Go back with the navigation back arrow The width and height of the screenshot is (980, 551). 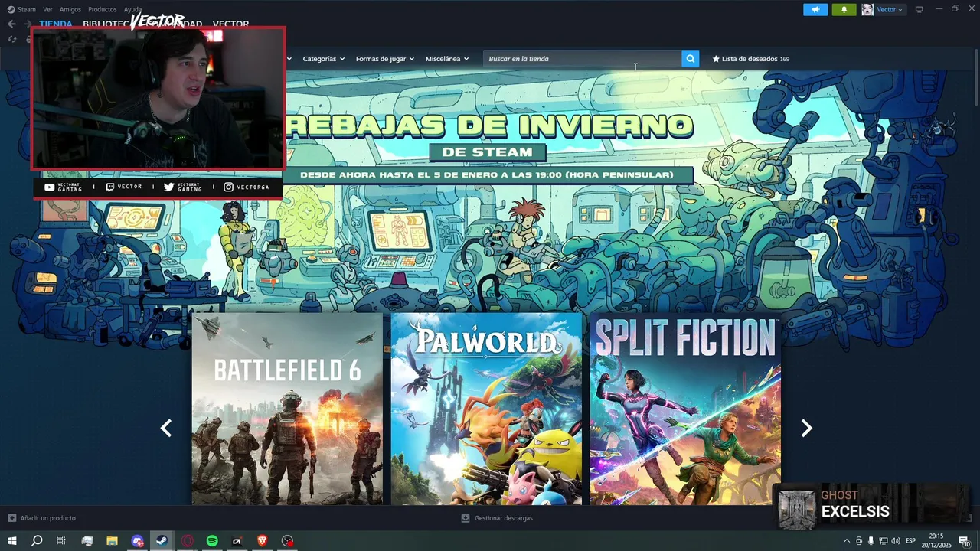[x=11, y=24]
